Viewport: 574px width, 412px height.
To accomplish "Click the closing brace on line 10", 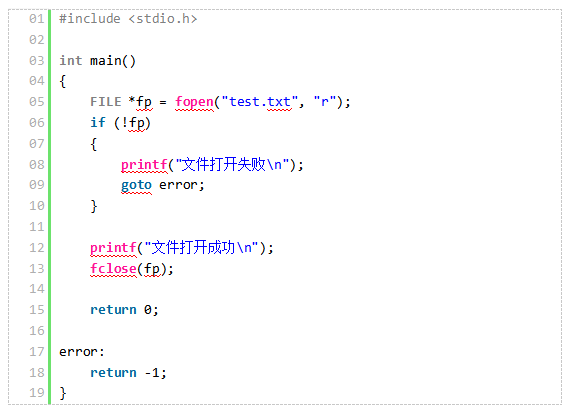I will coord(94,206).
